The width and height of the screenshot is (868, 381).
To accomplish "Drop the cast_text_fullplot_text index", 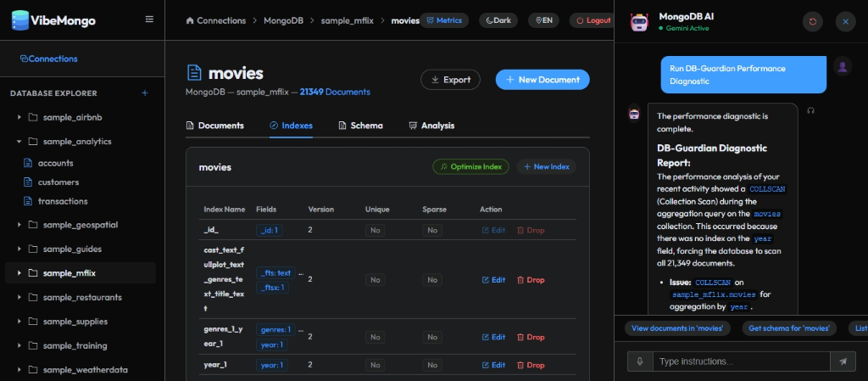I will pyautogui.click(x=531, y=280).
